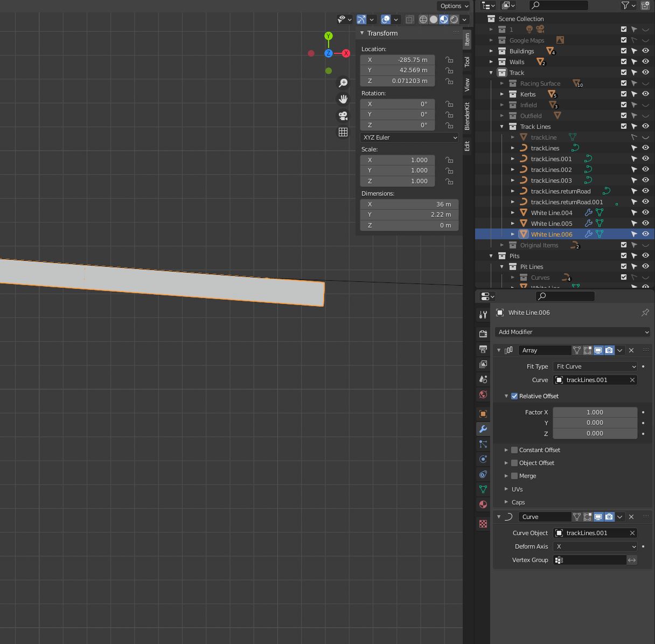
Task: Toggle camera view gizmo button
Action: click(x=343, y=116)
